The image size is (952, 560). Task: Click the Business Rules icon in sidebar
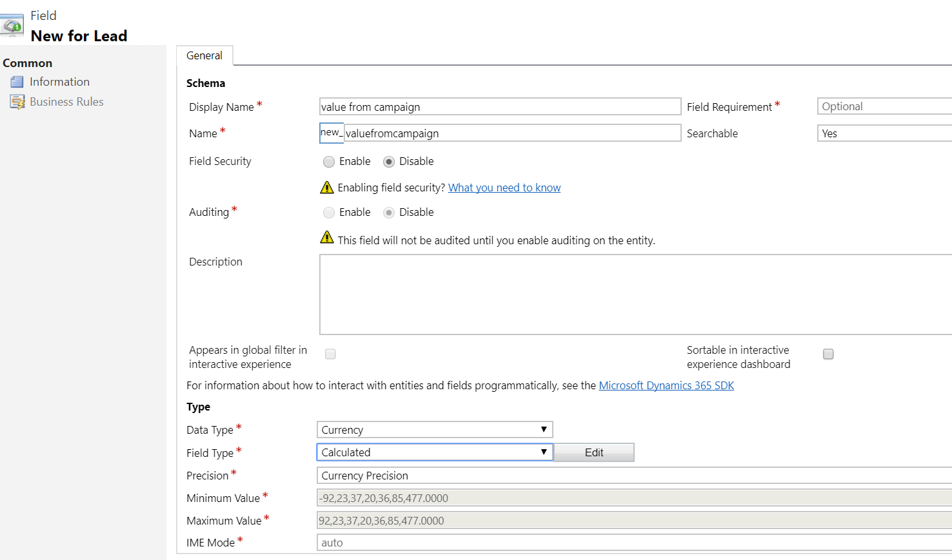coord(17,102)
